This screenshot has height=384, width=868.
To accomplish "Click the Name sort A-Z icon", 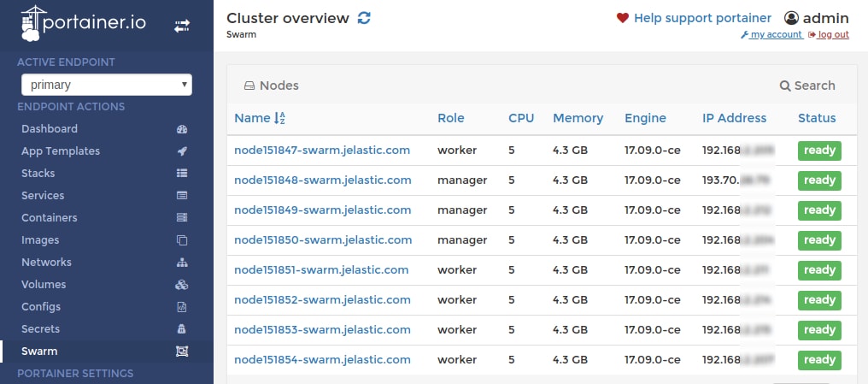I will [x=279, y=118].
